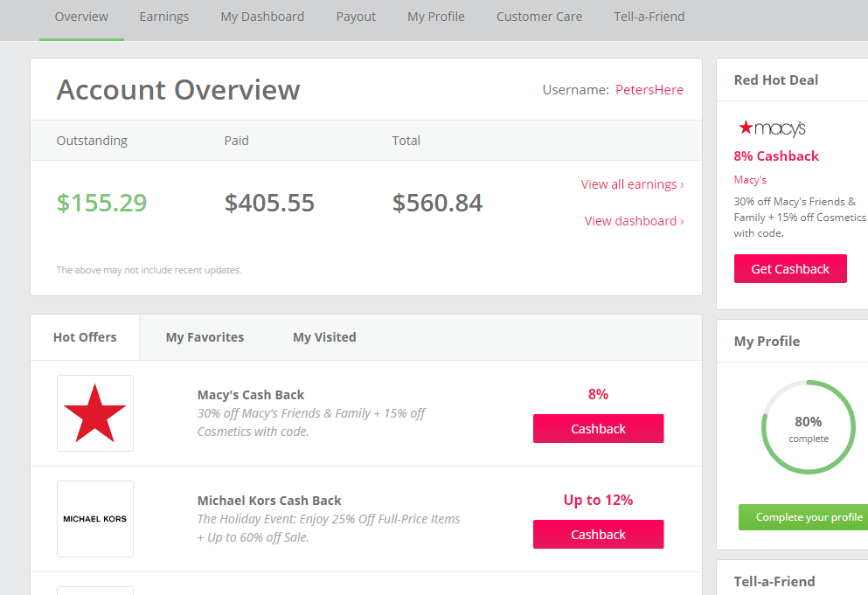Viewport: 868px width, 595px height.
Task: Click the Red Hot Deal heading
Action: [776, 80]
